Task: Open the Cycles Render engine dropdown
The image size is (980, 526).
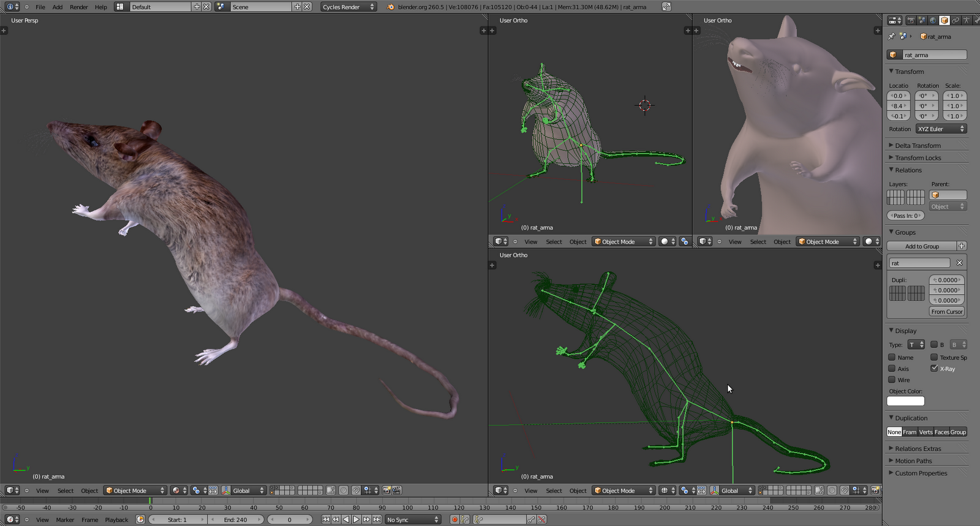Action: pyautogui.click(x=349, y=7)
